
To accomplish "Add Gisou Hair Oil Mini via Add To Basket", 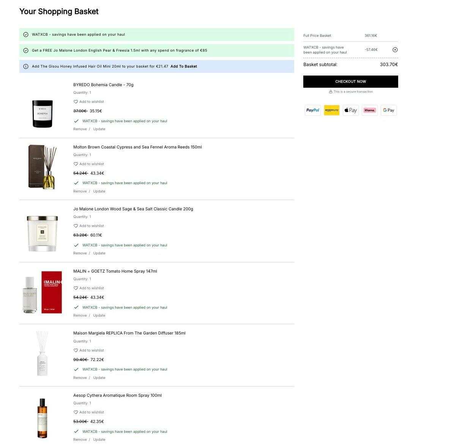I will (x=184, y=66).
